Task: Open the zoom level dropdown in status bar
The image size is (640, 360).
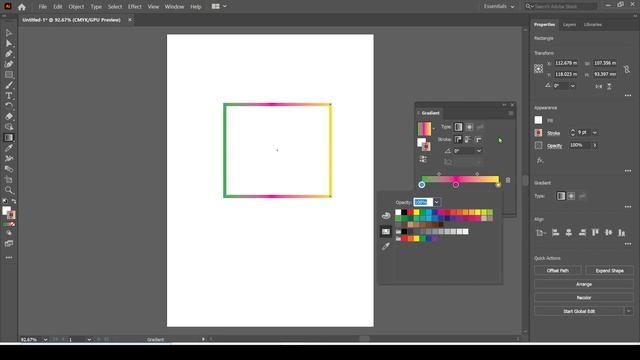Action: (45, 340)
